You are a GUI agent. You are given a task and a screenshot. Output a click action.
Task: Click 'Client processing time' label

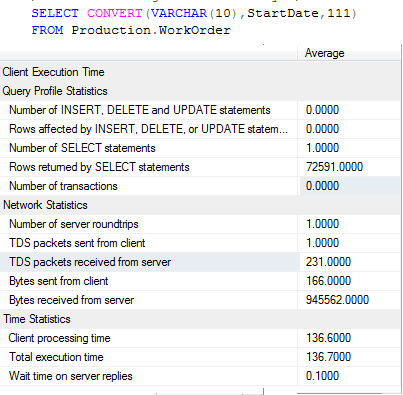[x=59, y=338]
